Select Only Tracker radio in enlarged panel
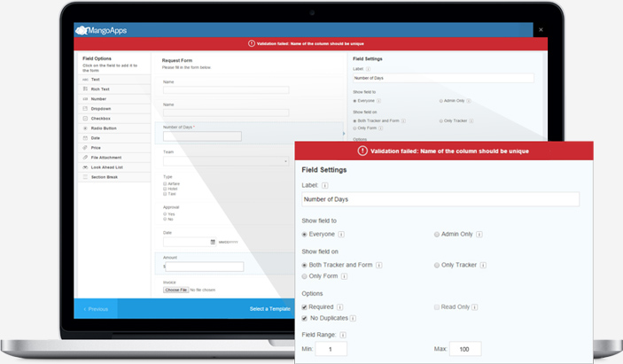Image resolution: width=623 pixels, height=364 pixels. coord(437,265)
